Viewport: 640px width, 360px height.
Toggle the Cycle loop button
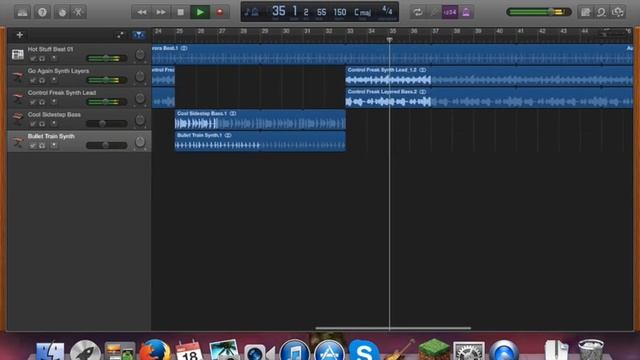(x=418, y=12)
